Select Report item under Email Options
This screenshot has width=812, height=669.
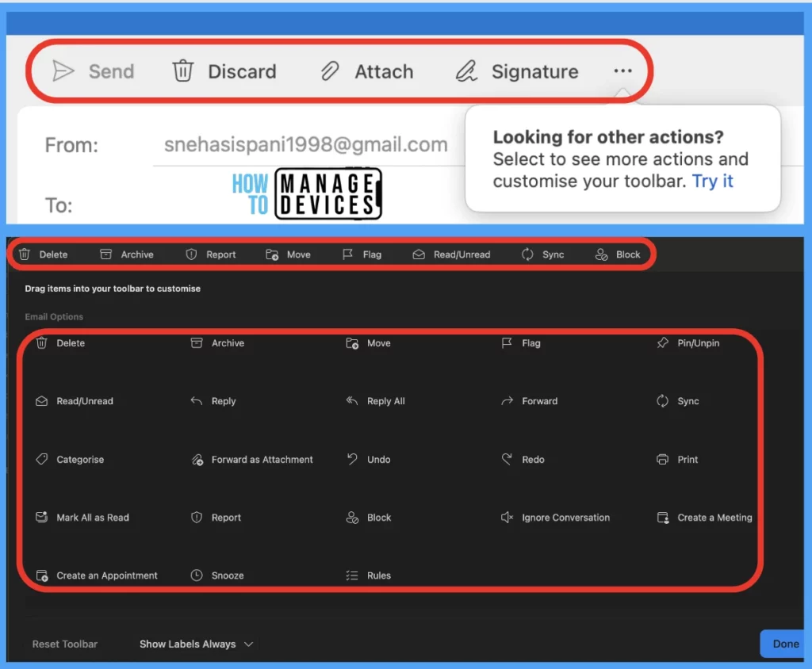[x=216, y=518]
